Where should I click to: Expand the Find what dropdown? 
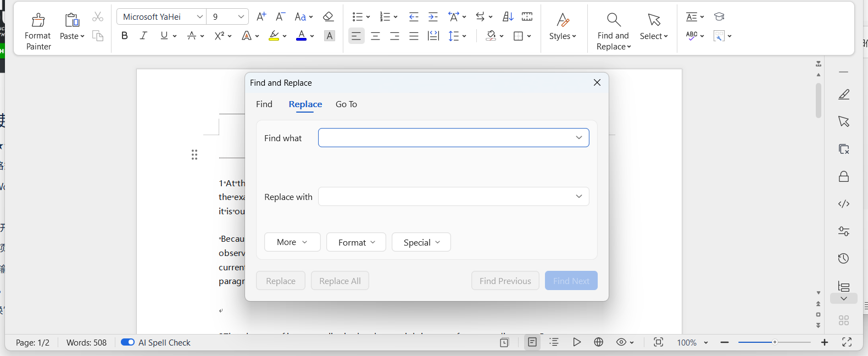[578, 138]
